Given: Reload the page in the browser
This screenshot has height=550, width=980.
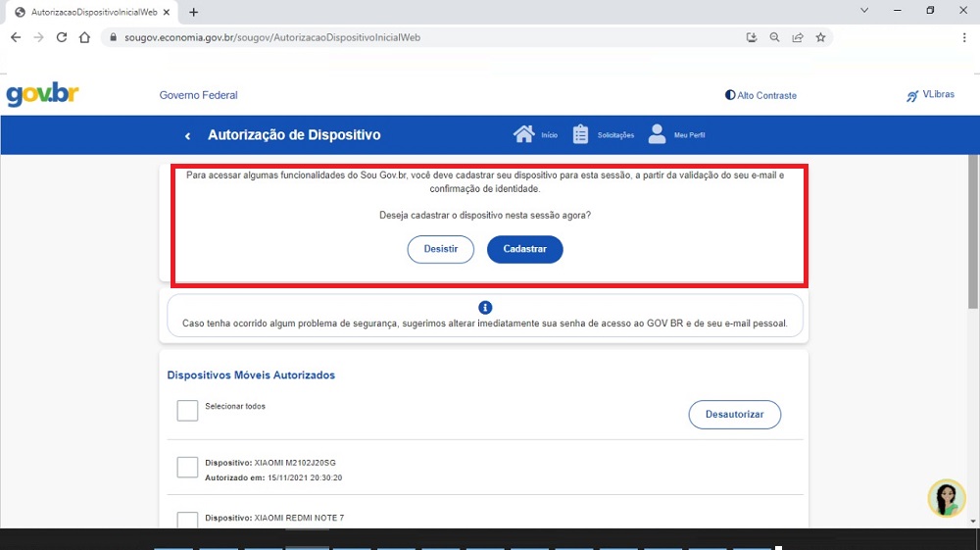Looking at the screenshot, I should point(62,37).
